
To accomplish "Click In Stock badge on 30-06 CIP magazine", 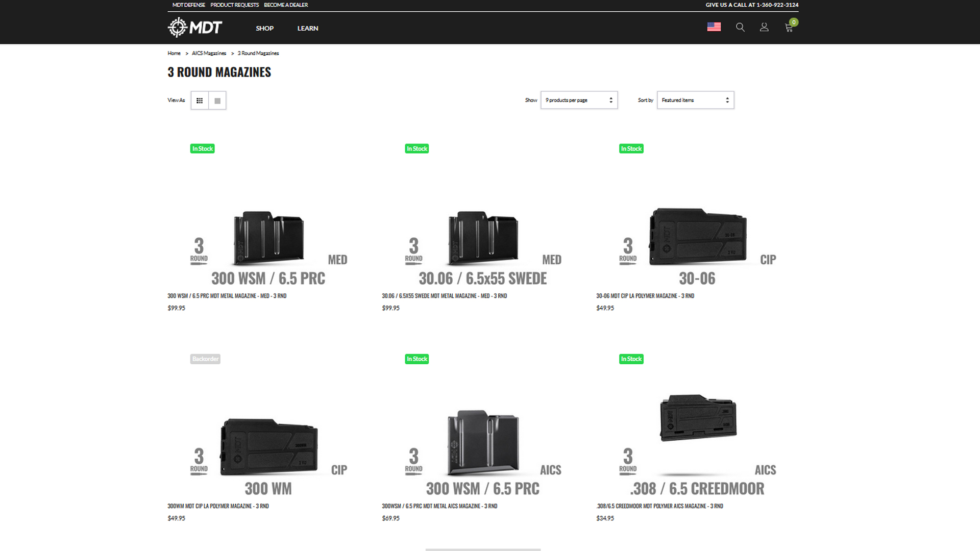I will tap(631, 149).
